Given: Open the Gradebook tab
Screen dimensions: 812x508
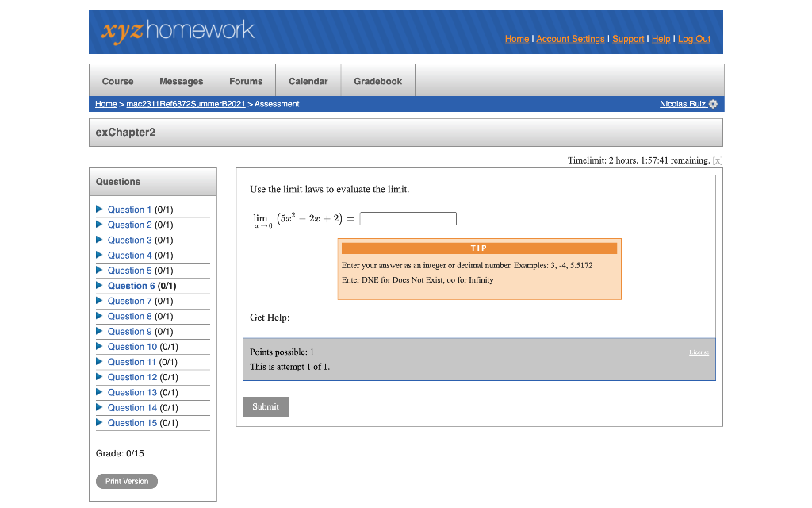Looking at the screenshot, I should 378,80.
